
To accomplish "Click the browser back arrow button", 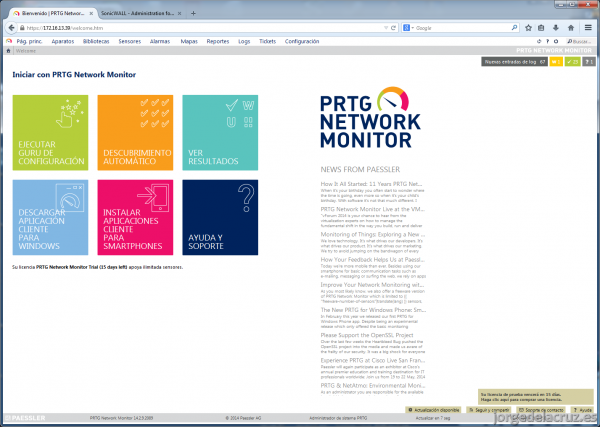I will (x=11, y=28).
